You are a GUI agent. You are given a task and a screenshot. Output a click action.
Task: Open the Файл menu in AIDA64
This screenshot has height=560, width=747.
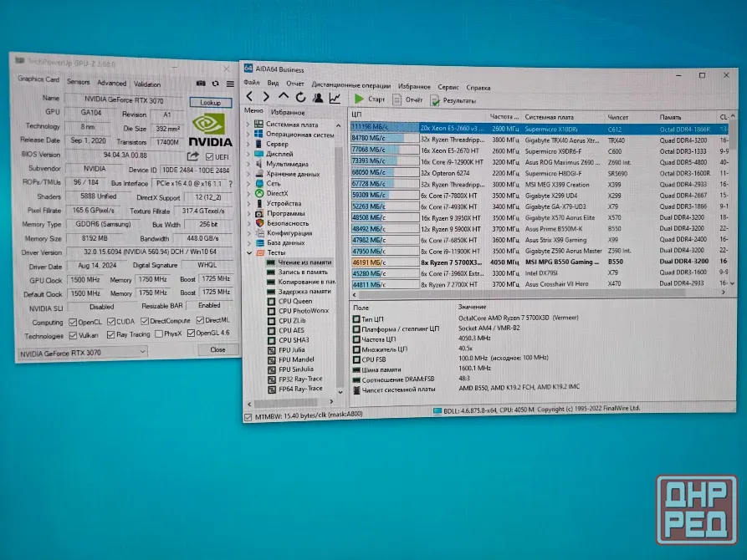(252, 83)
